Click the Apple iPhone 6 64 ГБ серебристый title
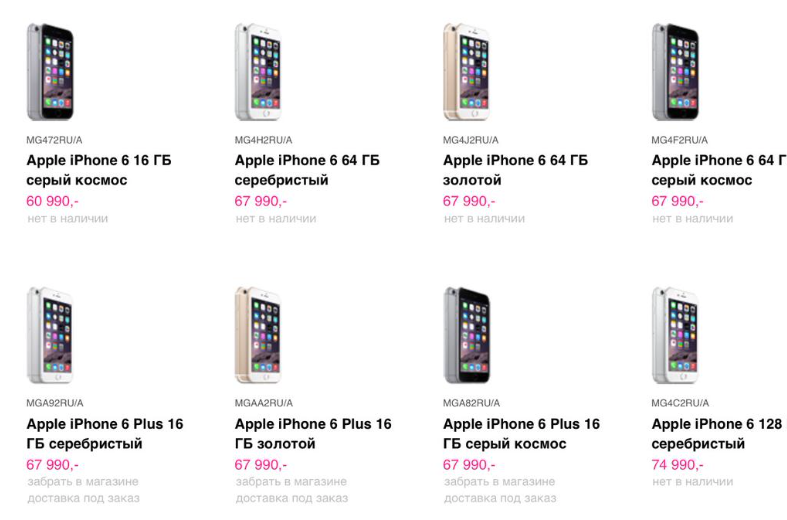 pyautogui.click(x=307, y=170)
